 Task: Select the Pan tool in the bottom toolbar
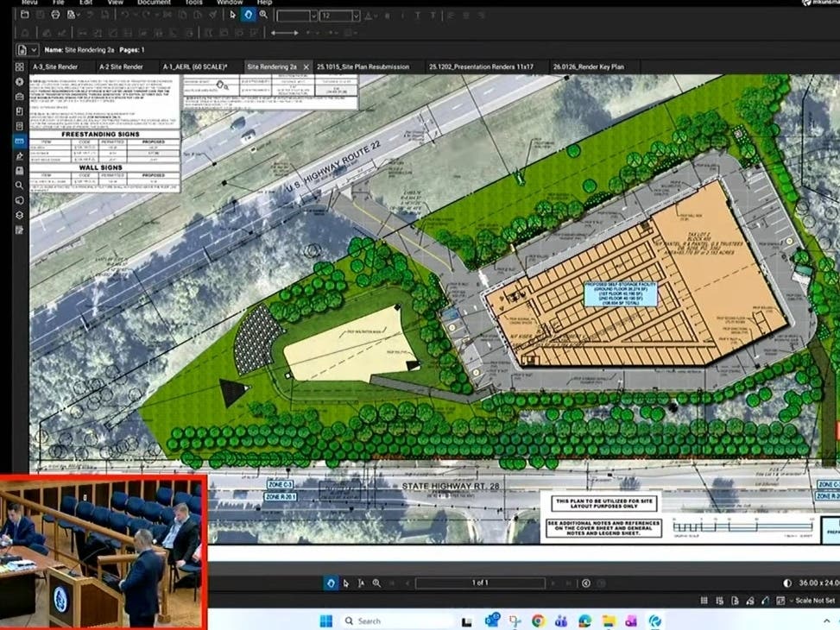[331, 582]
